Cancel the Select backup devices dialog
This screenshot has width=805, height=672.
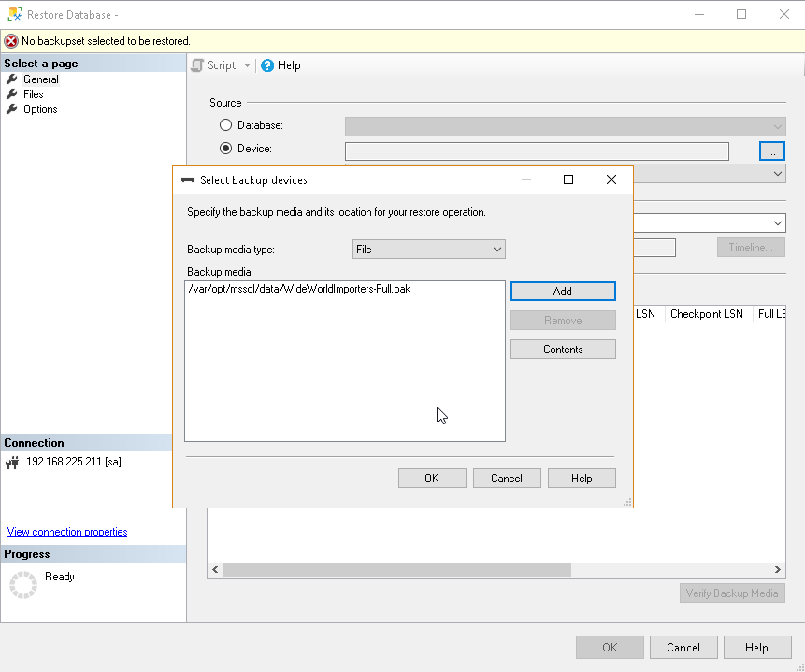(x=507, y=479)
